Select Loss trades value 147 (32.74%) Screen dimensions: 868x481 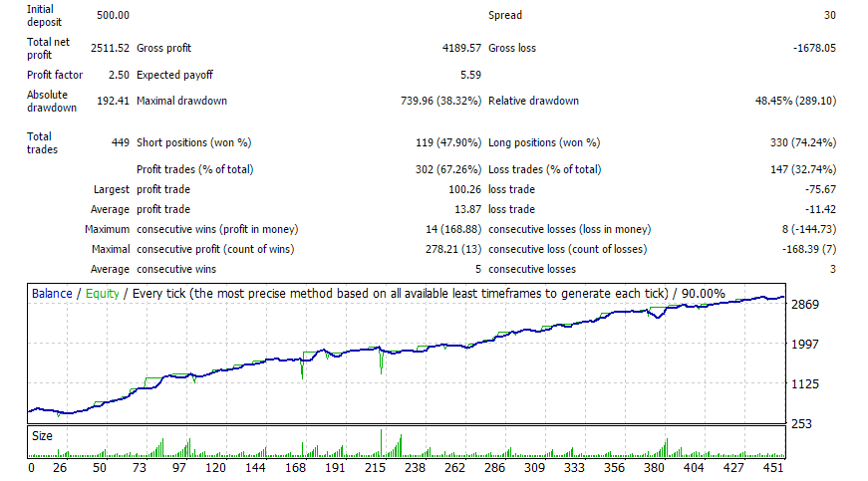pyautogui.click(x=803, y=169)
